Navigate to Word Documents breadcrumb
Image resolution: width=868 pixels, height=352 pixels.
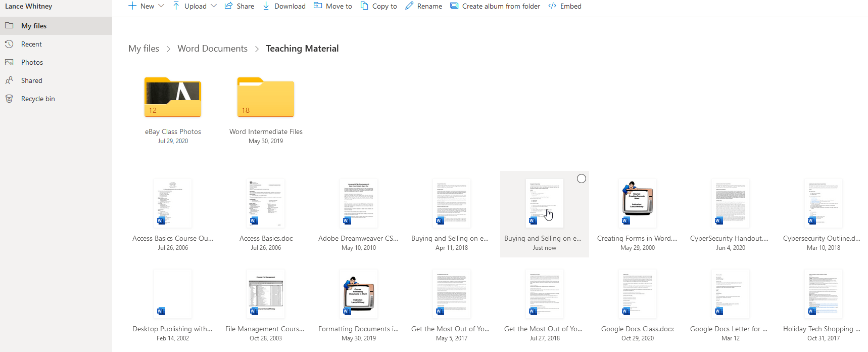[212, 49]
